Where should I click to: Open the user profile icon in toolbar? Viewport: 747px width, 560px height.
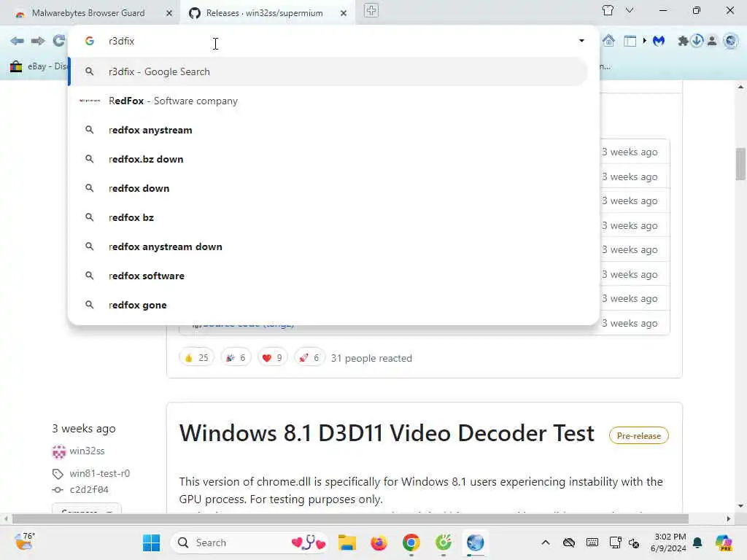click(712, 41)
